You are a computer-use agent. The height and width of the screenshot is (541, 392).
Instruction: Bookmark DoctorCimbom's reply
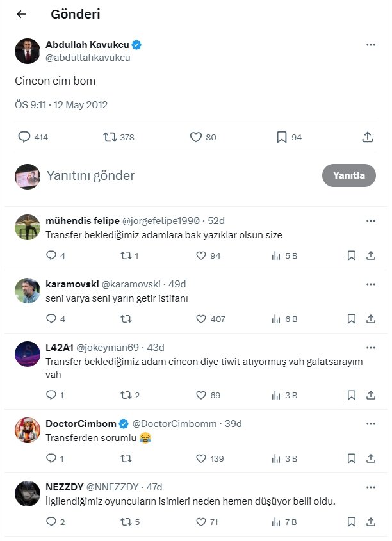point(351,458)
